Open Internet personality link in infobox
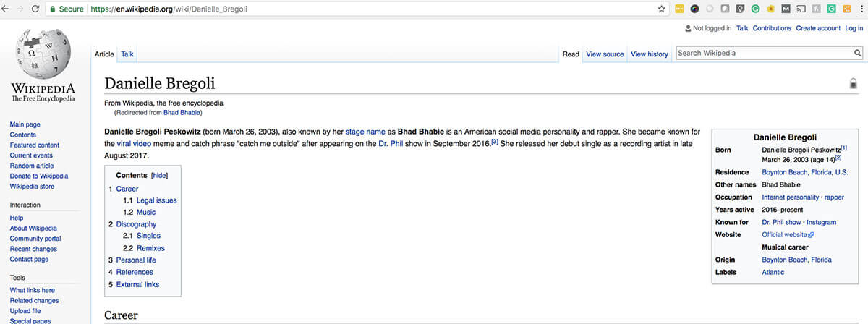Screen dimensions: 868x324 point(791,197)
